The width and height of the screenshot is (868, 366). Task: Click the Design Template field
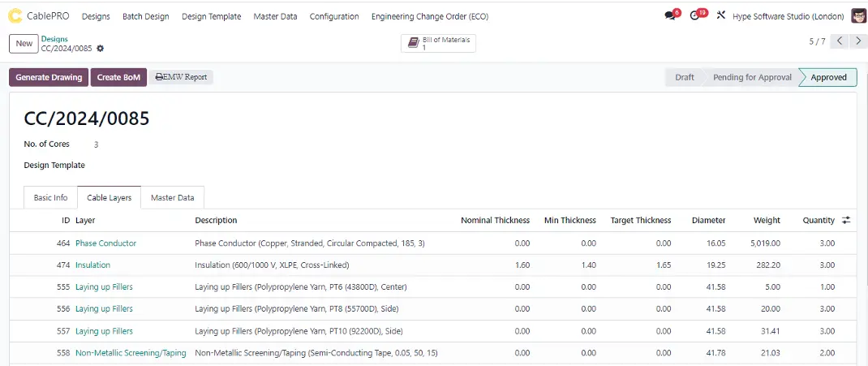coord(54,165)
